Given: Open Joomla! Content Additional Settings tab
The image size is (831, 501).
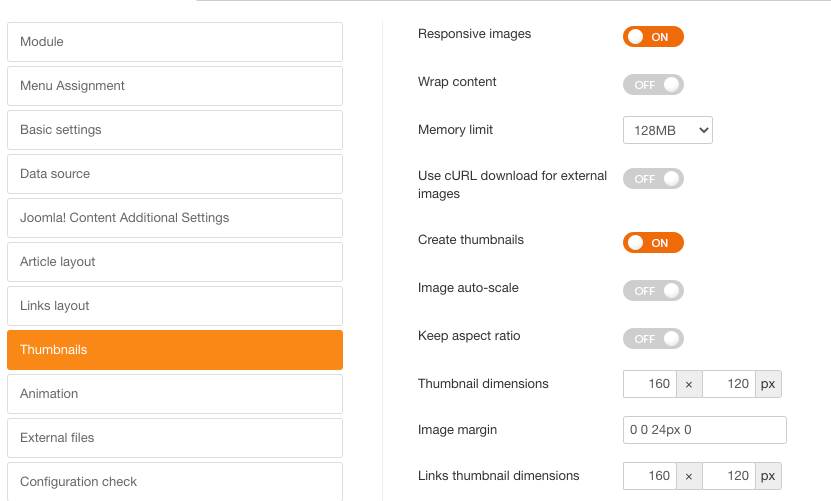Looking at the screenshot, I should pos(175,218).
